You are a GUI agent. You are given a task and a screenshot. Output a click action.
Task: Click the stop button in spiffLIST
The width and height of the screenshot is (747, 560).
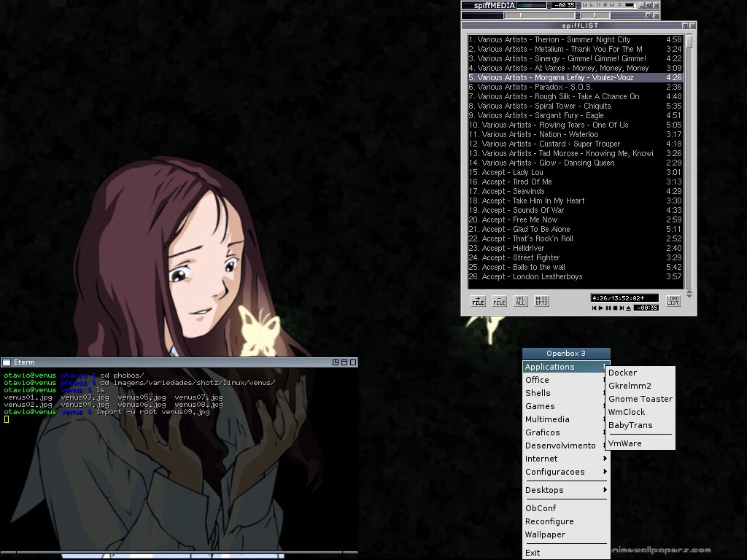click(615, 308)
